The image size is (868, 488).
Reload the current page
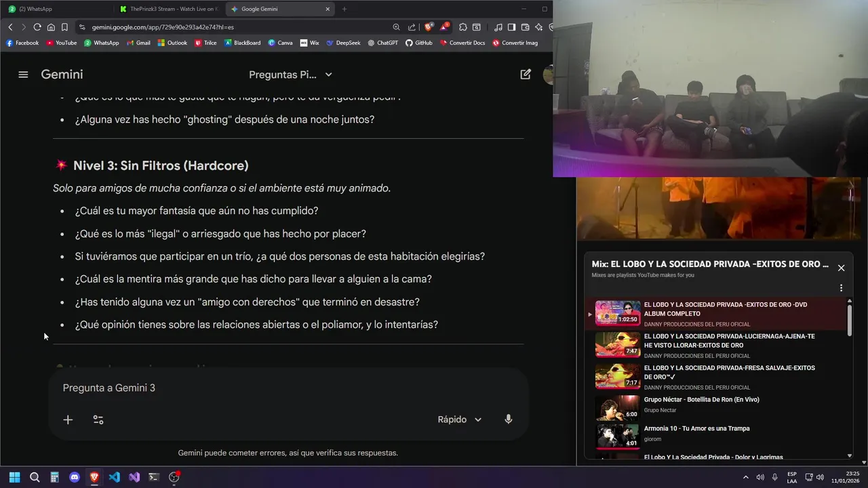(37, 27)
